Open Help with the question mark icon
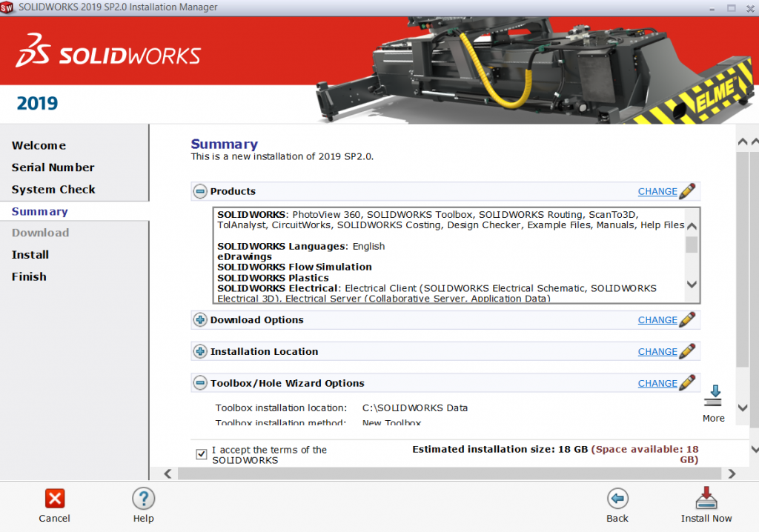759x532 pixels. tap(143, 499)
